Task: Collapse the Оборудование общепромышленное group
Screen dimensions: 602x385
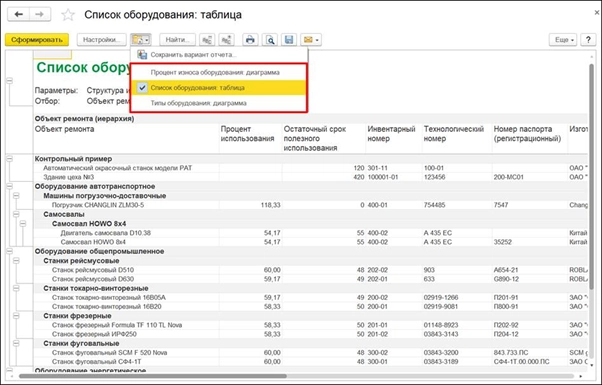Action: tap(10, 251)
